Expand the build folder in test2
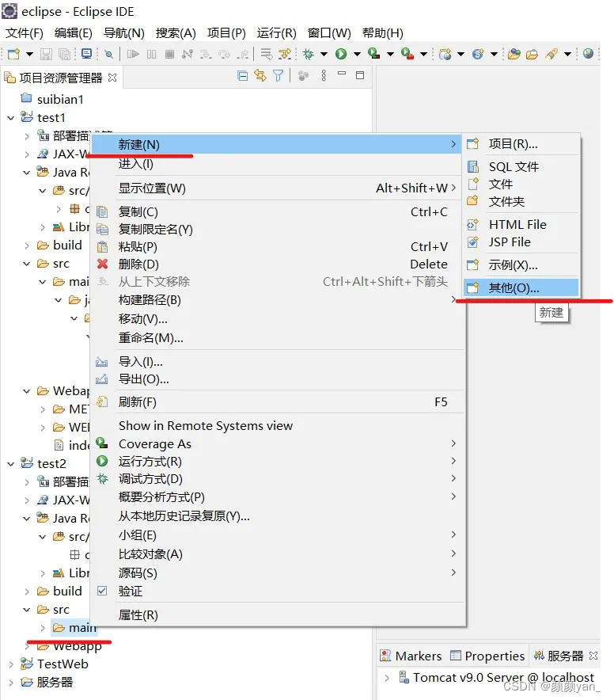Screen dimensions: 614x700 [x=27, y=592]
